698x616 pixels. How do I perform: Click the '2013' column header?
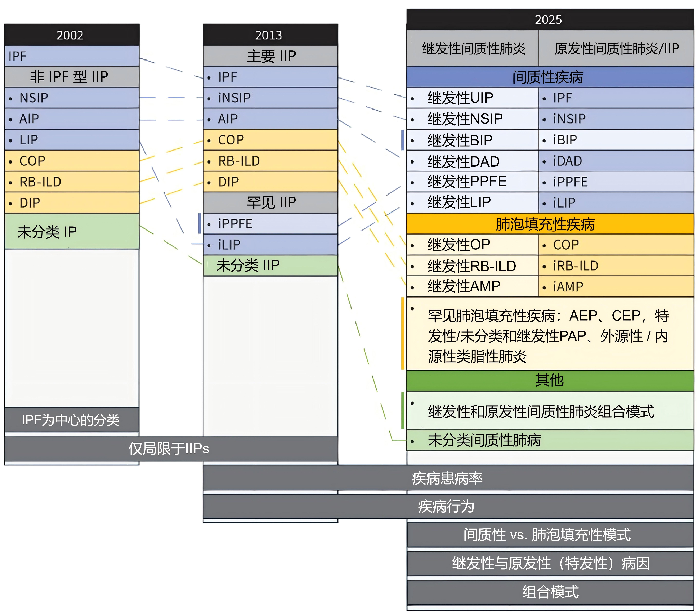(x=271, y=35)
